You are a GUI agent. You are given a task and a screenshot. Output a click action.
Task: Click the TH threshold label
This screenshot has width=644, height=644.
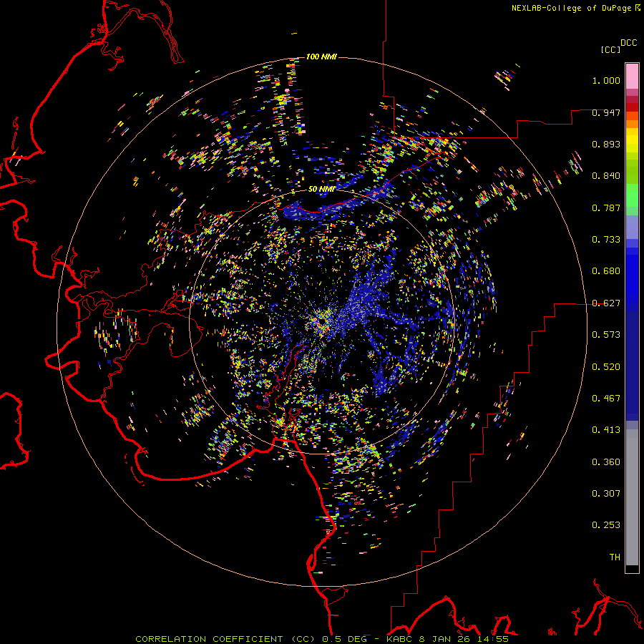(x=615, y=557)
